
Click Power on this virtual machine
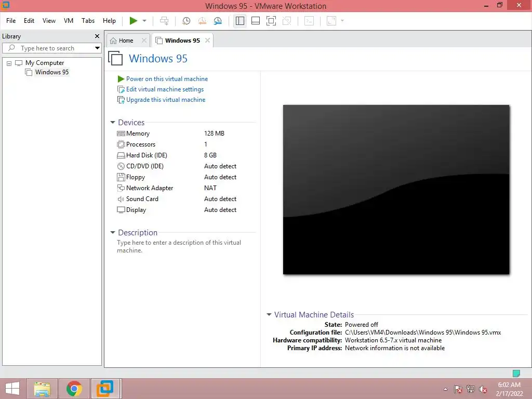[x=167, y=79]
